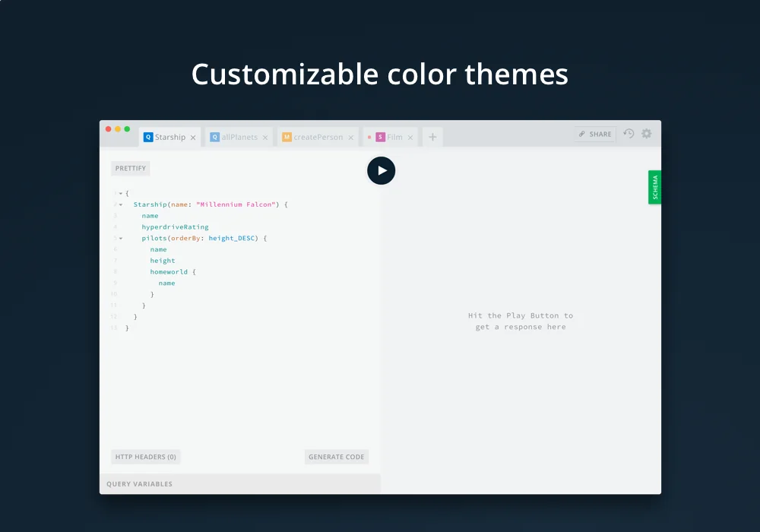Close the allPlanets tab
Viewport: 760px width, 532px height.
264,137
